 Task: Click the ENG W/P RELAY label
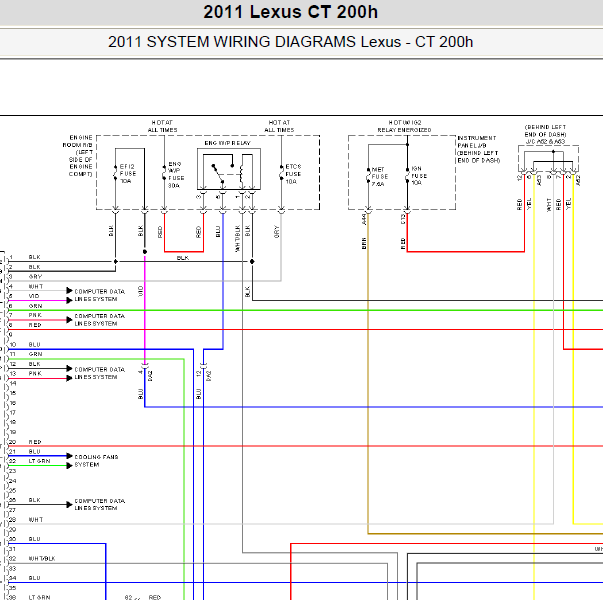click(x=227, y=143)
